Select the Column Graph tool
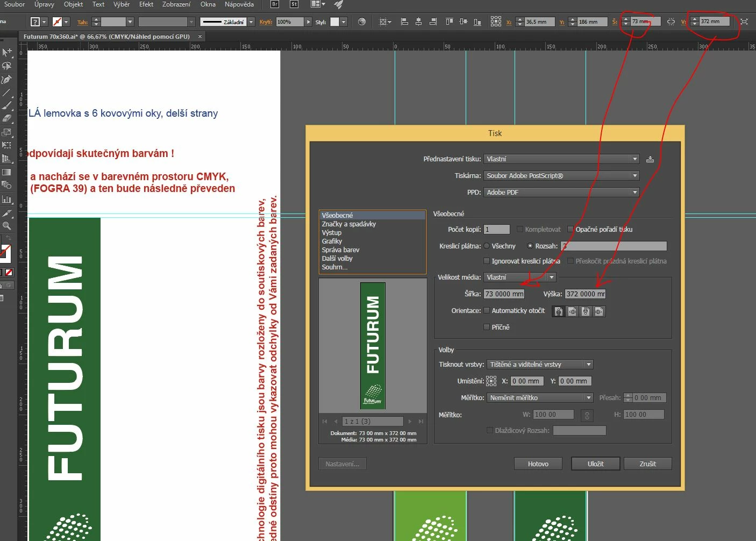 pyautogui.click(x=6, y=199)
